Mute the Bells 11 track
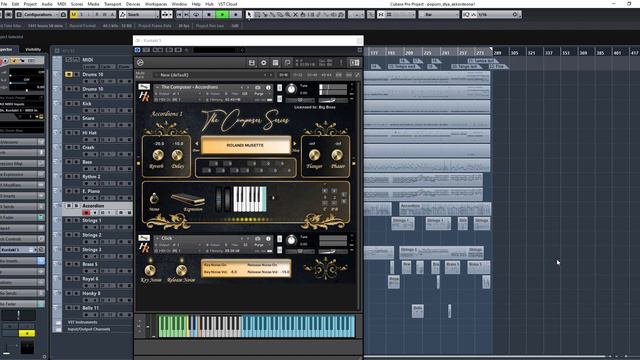Image resolution: width=640 pixels, height=360 pixels. 69,307
